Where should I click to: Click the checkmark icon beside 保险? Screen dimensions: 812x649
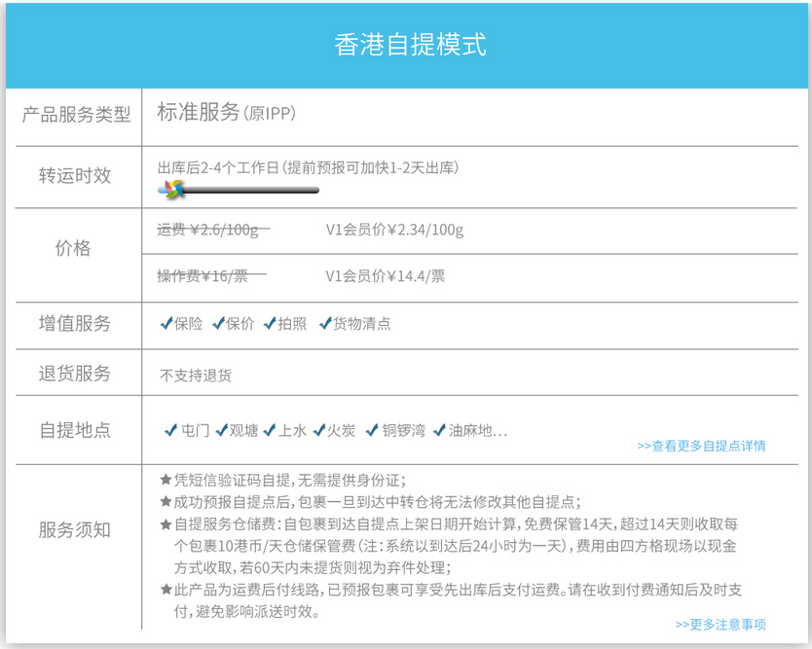166,323
